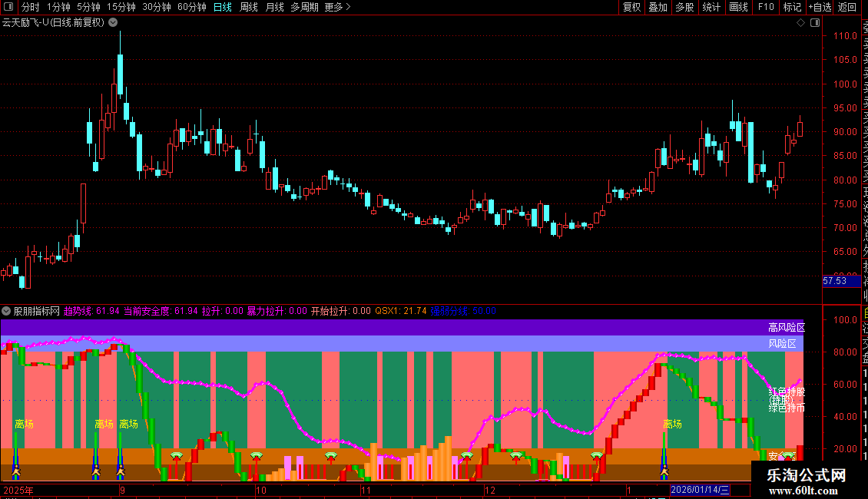Switch to 月线 monthly chart

click(274, 7)
